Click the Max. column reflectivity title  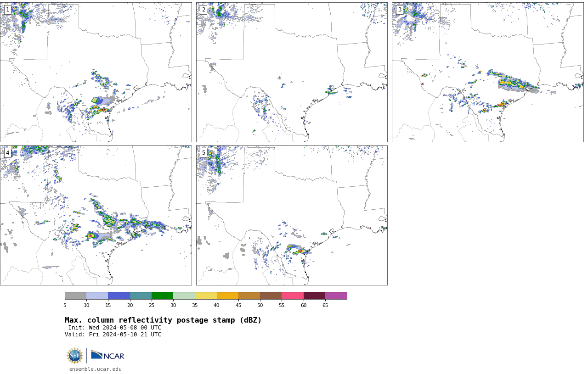[x=163, y=320]
